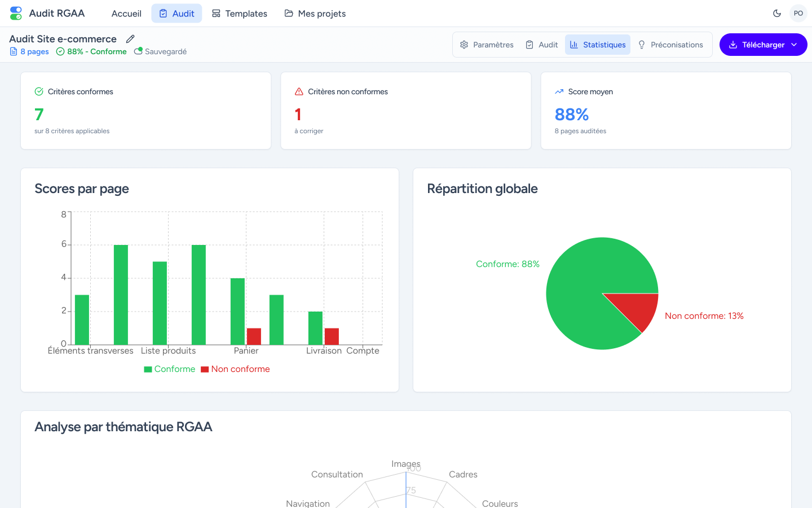
Task: Click the 88% - Conforme status badge
Action: click(x=91, y=51)
